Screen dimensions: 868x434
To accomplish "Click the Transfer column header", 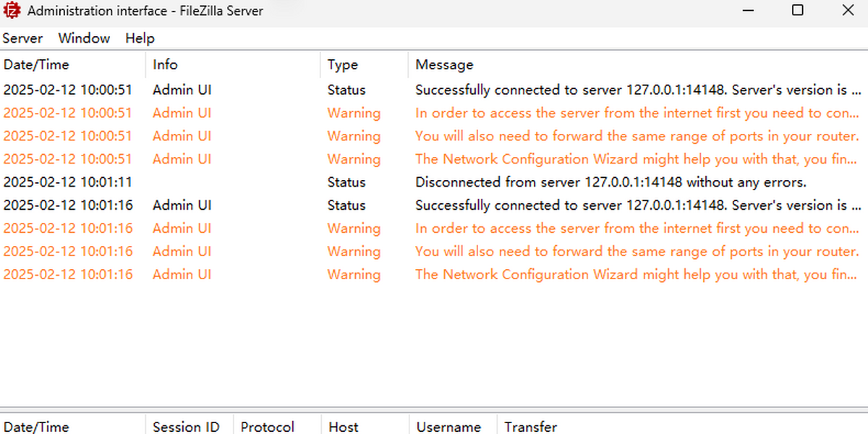I will (530, 427).
